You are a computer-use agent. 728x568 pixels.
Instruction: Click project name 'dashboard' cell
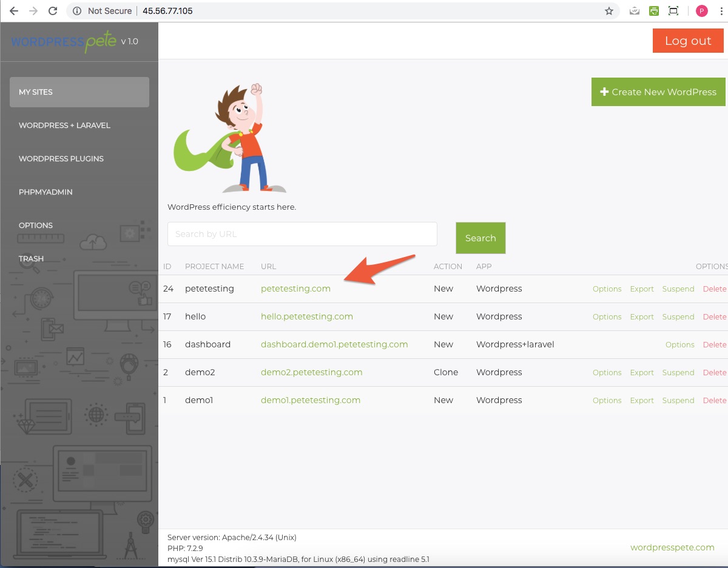click(207, 345)
